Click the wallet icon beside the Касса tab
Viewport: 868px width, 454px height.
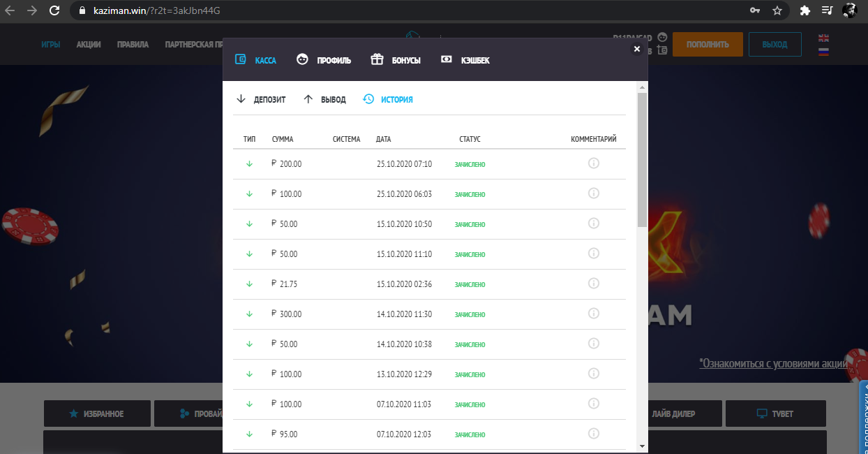(241, 60)
